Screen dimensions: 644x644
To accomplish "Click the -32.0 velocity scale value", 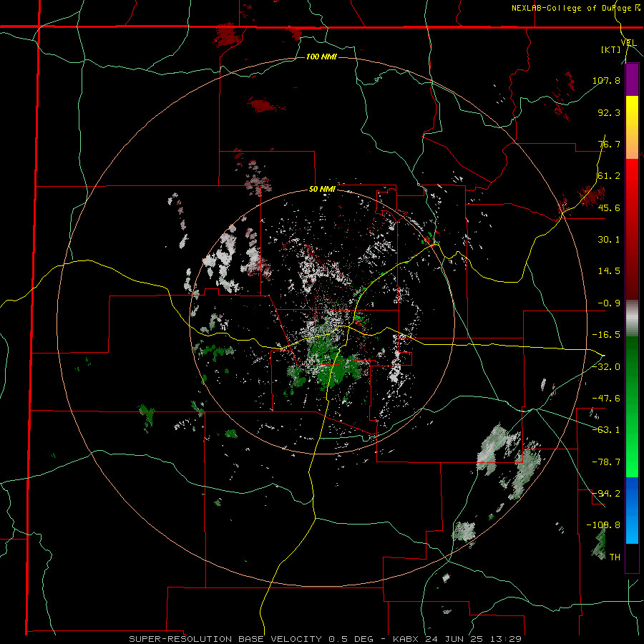I will (x=606, y=366).
